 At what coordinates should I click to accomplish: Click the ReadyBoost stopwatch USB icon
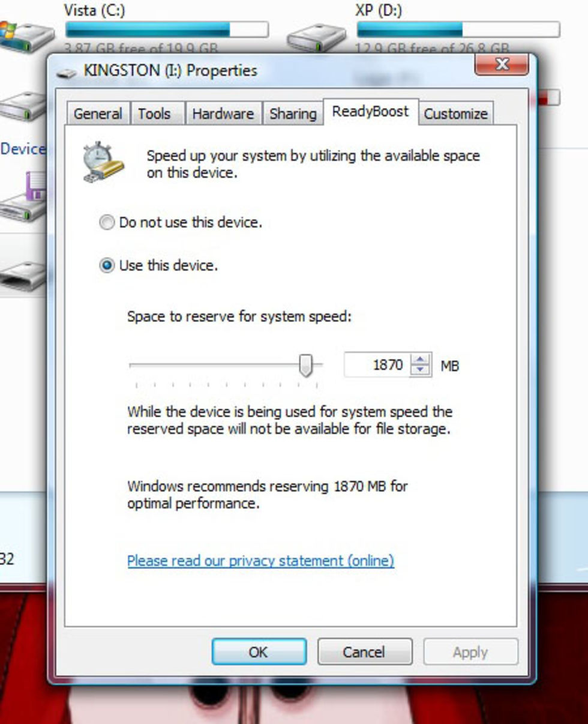(x=104, y=162)
